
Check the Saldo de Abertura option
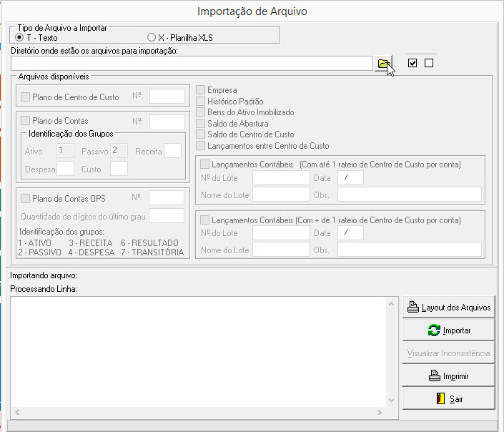point(201,124)
